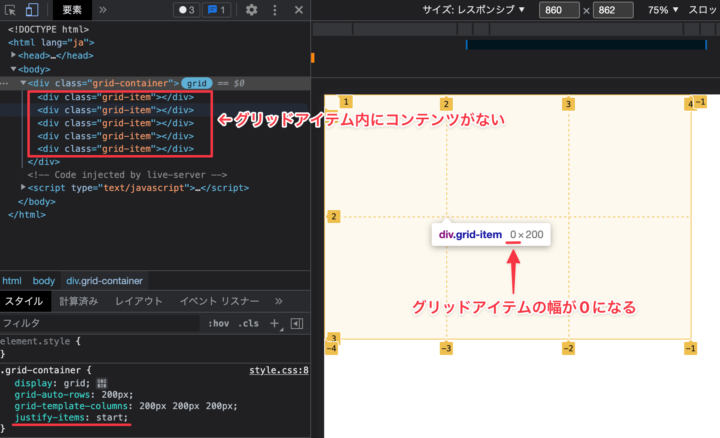Open the 75% zoom dropdown

tap(663, 10)
